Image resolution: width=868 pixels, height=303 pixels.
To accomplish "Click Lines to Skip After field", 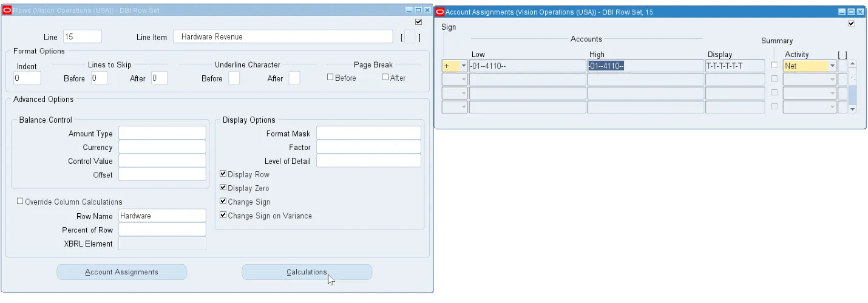I will tap(159, 78).
